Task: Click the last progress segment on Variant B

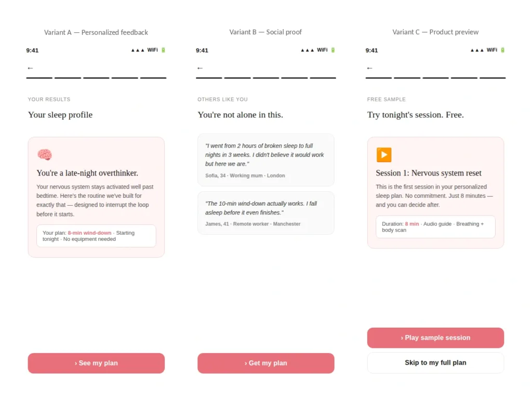Action: point(323,78)
